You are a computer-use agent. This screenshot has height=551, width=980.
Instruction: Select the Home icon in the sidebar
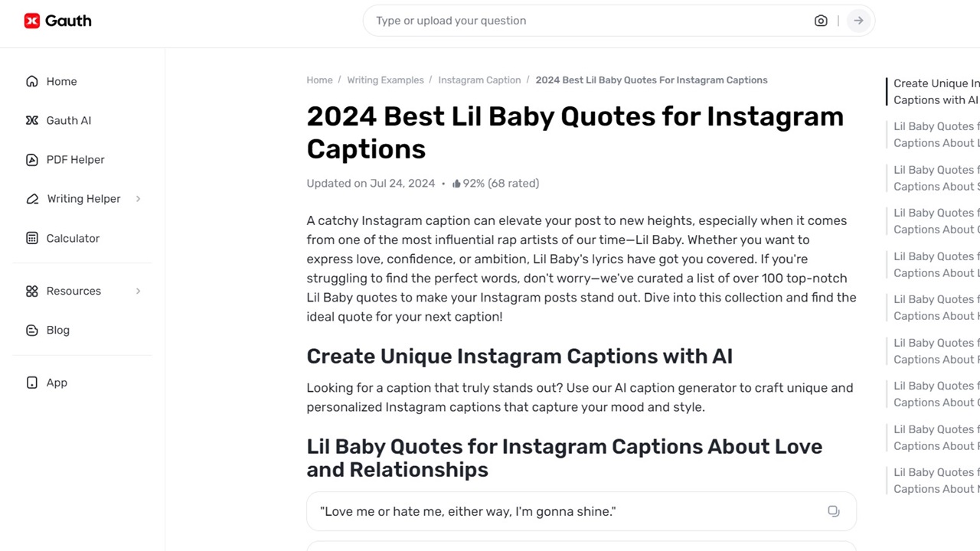[x=31, y=81]
